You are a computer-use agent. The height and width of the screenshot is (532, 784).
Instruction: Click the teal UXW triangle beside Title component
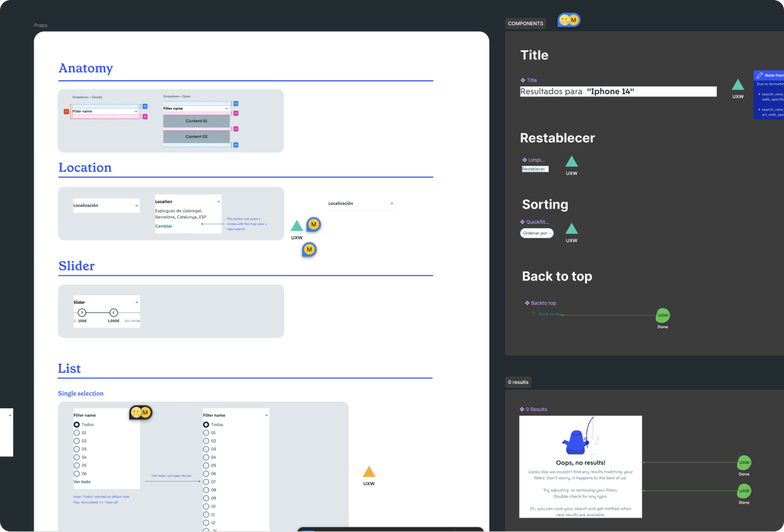click(738, 85)
